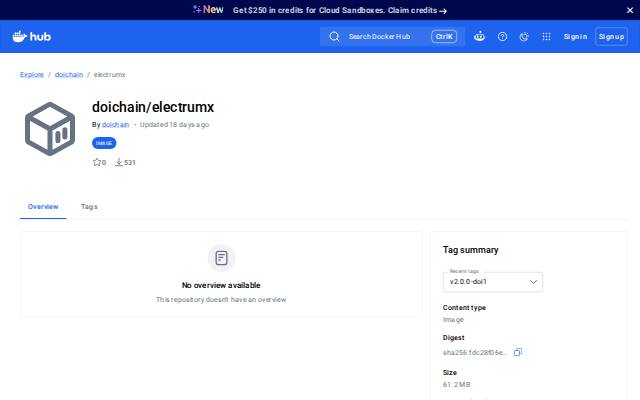
Task: Star the repository with star icon
Action: point(97,162)
